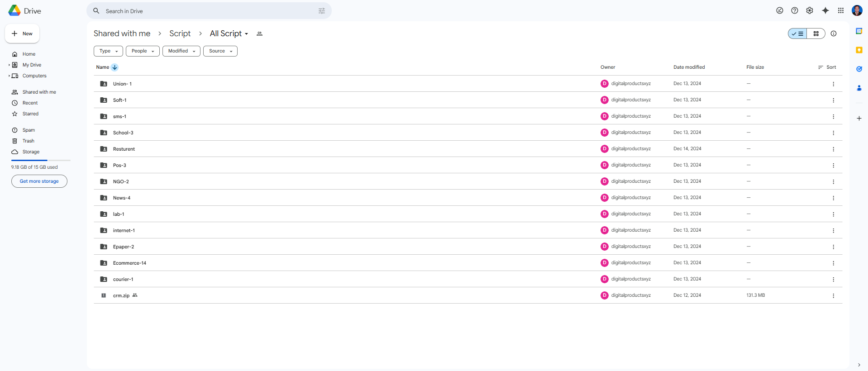The width and height of the screenshot is (868, 371).
Task: Click the New button
Action: 22,33
